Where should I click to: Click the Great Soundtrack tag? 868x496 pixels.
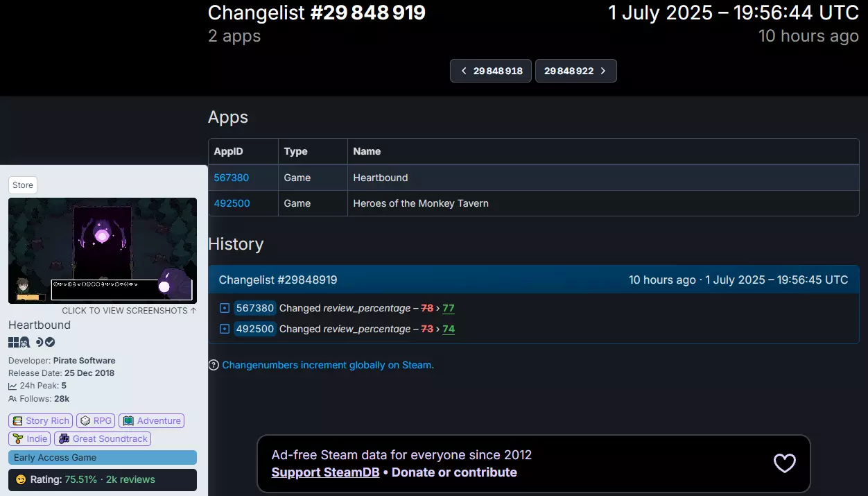(103, 438)
